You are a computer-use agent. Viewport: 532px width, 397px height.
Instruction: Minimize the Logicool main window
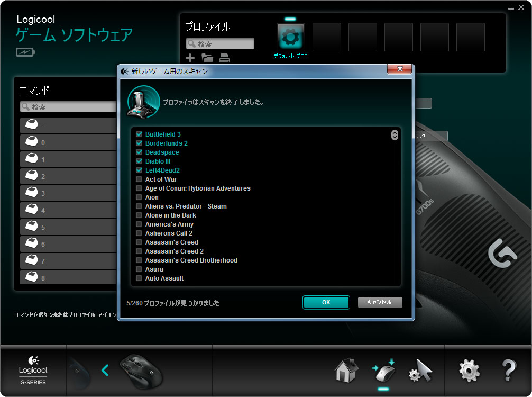(511, 7)
